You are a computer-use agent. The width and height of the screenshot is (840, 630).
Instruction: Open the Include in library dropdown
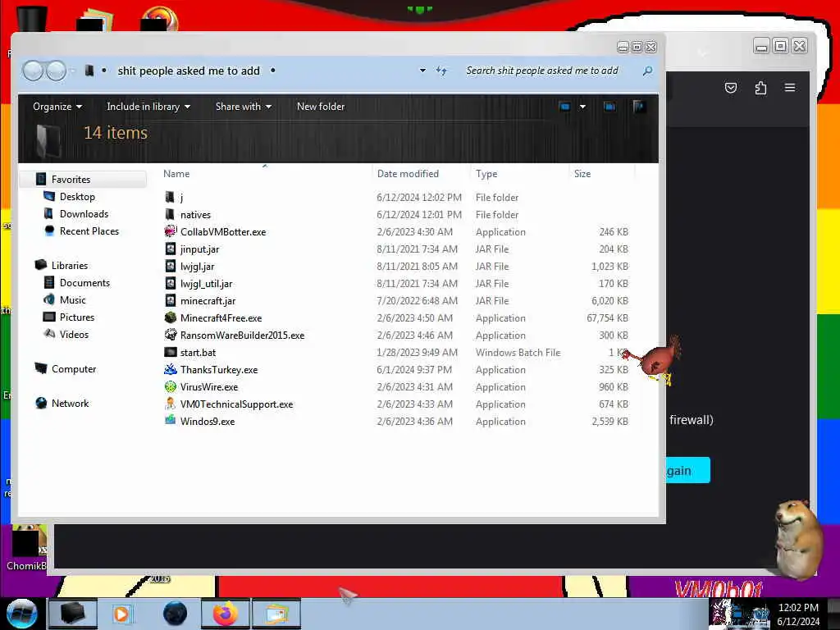(148, 107)
